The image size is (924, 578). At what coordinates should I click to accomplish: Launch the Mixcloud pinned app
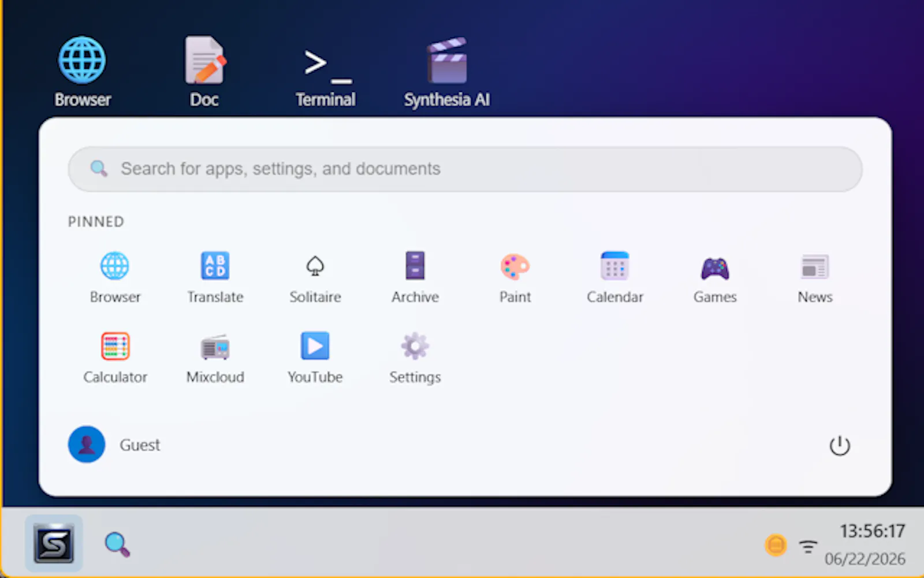(x=215, y=358)
